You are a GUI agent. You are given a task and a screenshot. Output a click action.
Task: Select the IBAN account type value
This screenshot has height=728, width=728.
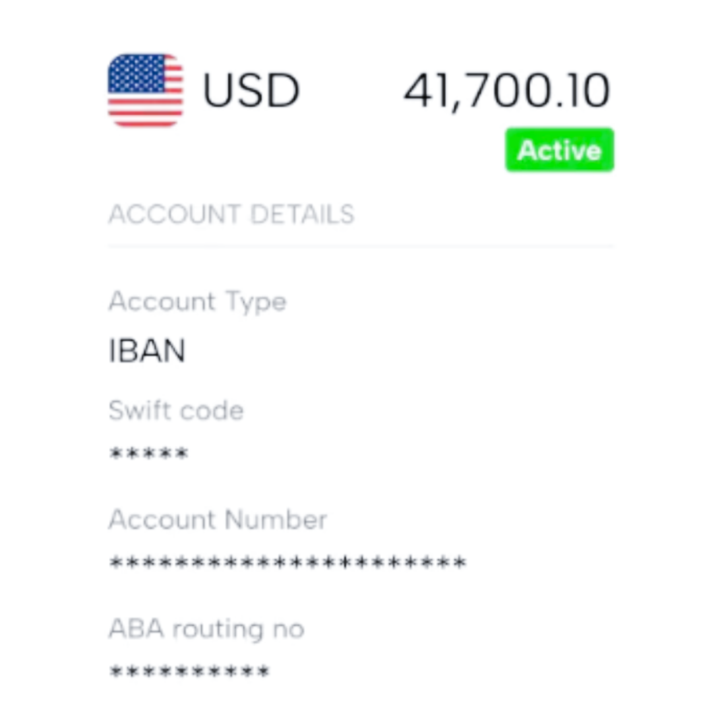click(147, 351)
